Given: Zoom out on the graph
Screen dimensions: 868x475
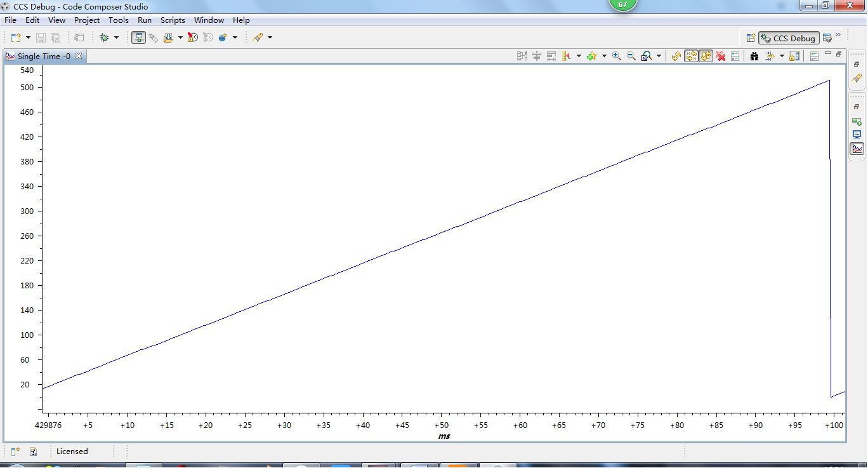Looking at the screenshot, I should coord(631,57).
